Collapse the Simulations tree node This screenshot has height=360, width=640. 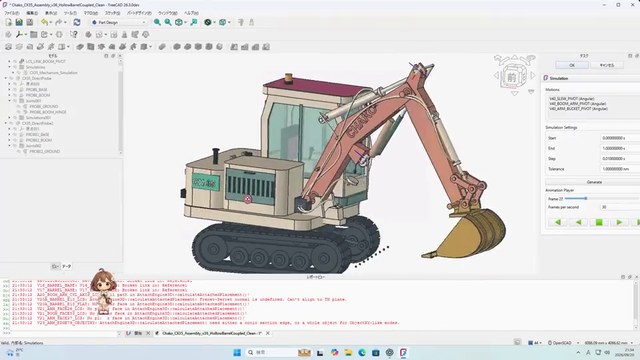(x=9, y=67)
